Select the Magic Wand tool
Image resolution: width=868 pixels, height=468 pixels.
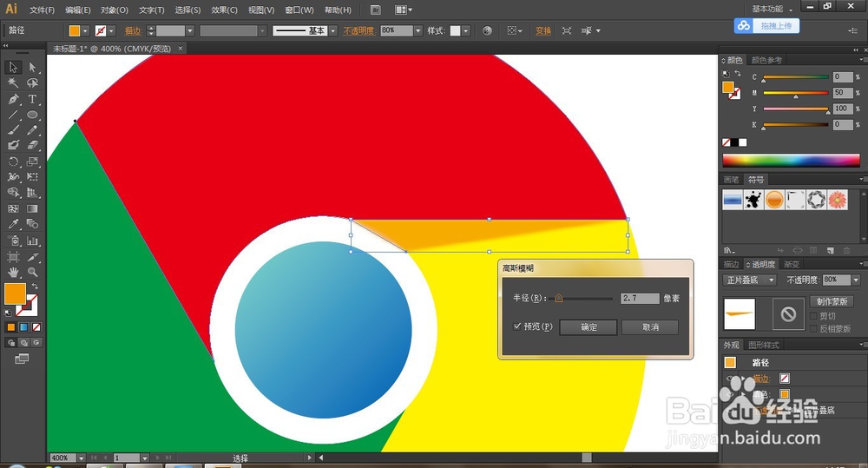coord(13,83)
